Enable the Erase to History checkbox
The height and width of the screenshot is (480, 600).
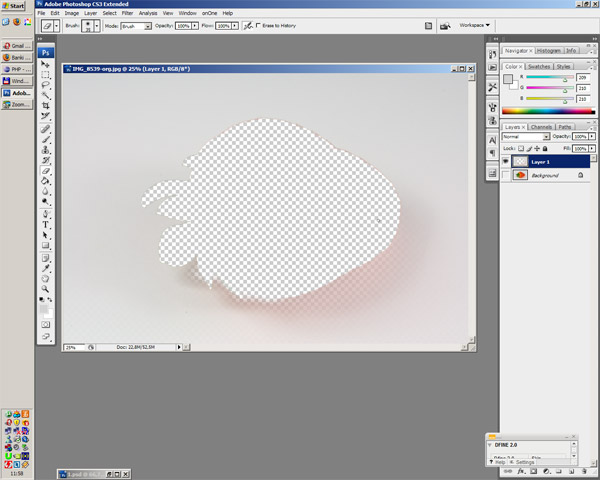pos(259,25)
